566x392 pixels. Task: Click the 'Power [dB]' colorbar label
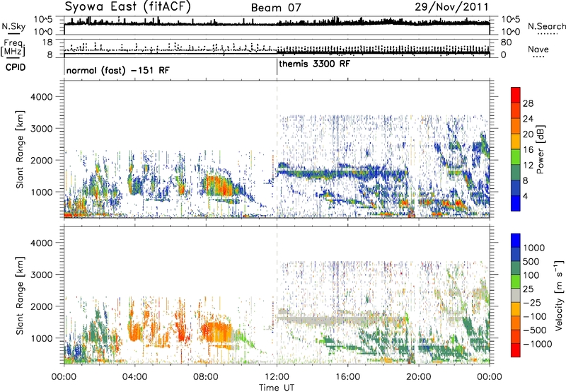[540, 149]
